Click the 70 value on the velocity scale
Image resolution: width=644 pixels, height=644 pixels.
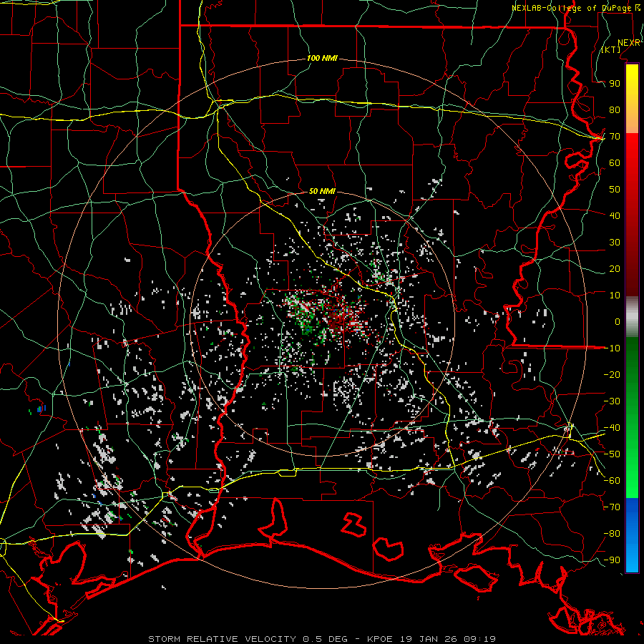(x=615, y=137)
